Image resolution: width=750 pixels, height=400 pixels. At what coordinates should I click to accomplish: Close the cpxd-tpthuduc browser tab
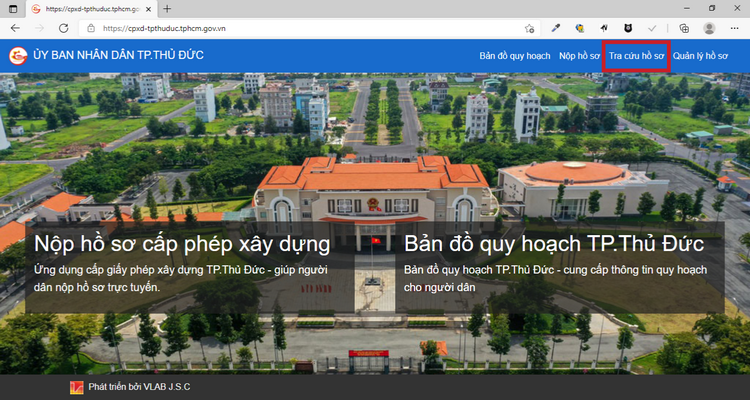pos(148,9)
